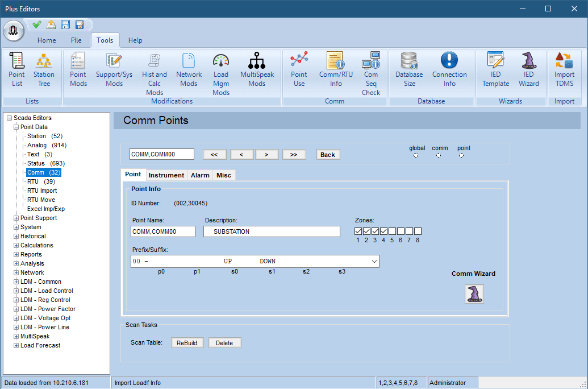Select RTU (39) in the tree
Image resolution: width=588 pixels, height=389 pixels.
coord(41,182)
